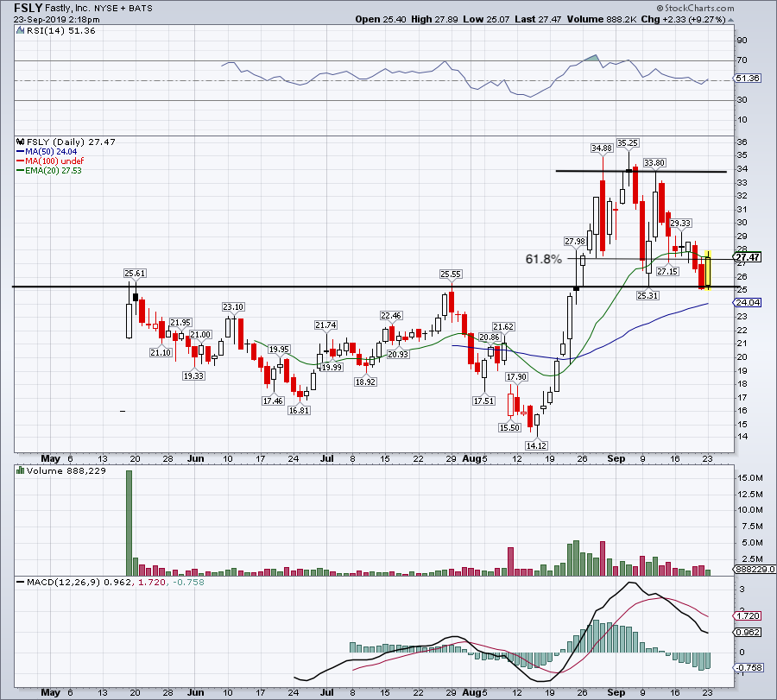This screenshot has height=700, width=777.
Task: Click the blue MA(50) legend dash
Action: 21,152
